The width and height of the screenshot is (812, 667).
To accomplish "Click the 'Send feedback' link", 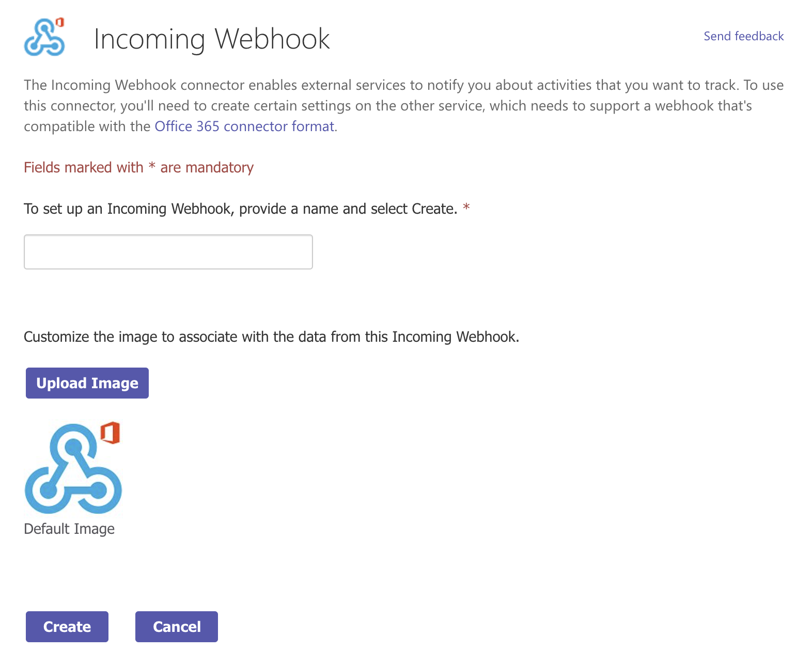I will point(743,36).
